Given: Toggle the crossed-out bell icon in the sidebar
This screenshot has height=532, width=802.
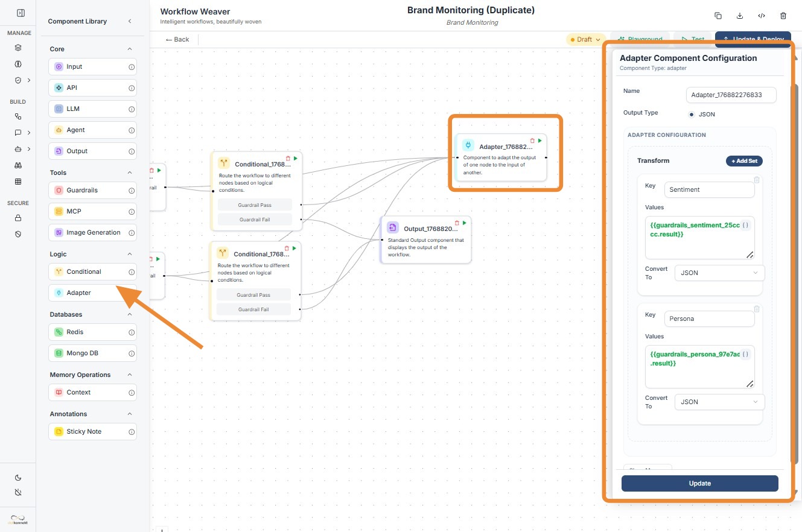Looking at the screenshot, I should (18, 492).
